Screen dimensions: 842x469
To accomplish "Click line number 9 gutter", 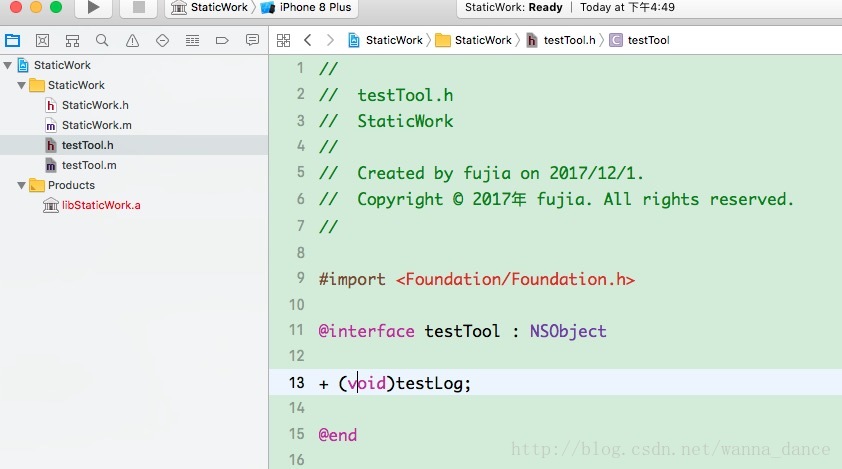I will 301,278.
